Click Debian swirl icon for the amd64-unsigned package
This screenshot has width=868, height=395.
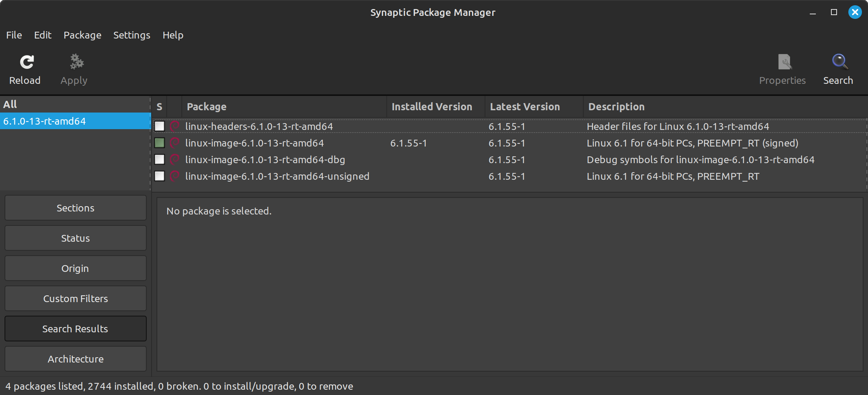click(x=174, y=176)
